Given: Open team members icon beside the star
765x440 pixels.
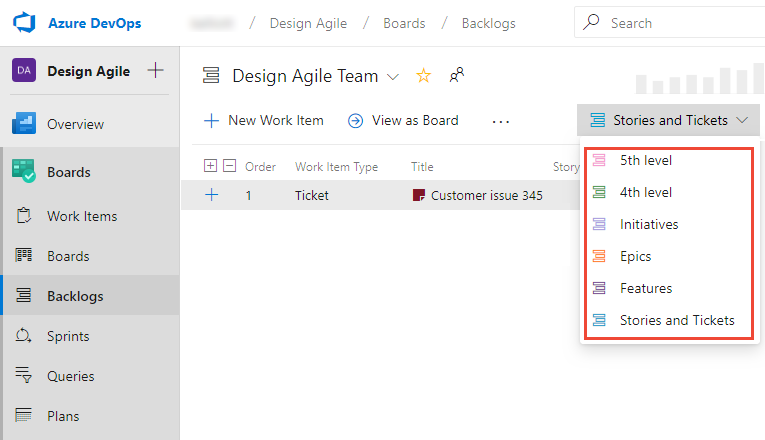Looking at the screenshot, I should (x=457, y=75).
